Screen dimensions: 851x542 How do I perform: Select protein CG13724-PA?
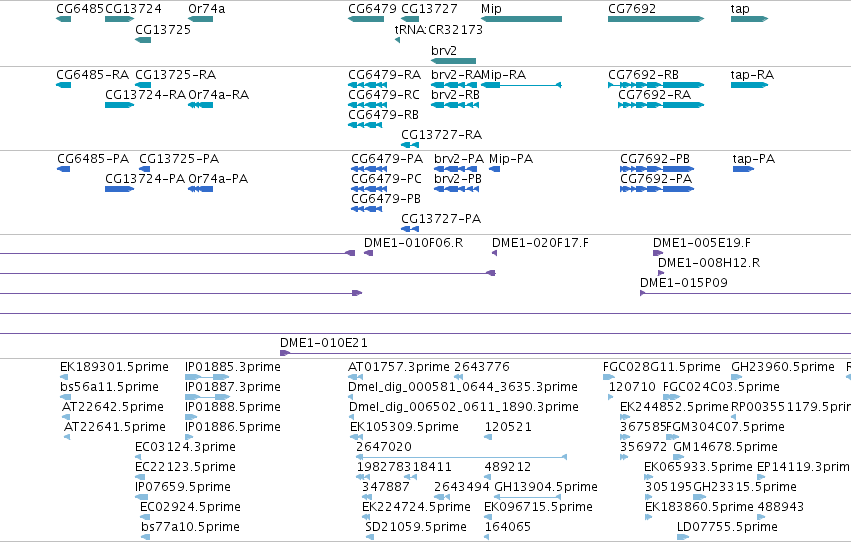tap(119, 189)
